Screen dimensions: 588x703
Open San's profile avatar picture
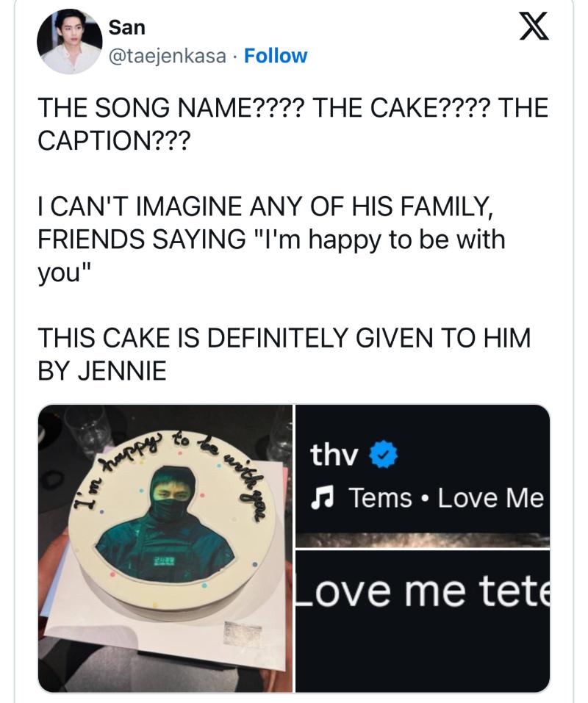69,42
